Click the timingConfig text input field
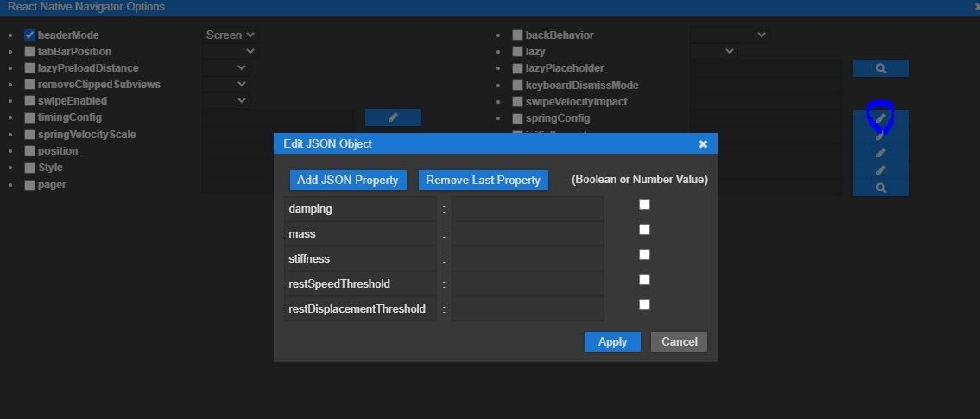The height and width of the screenshot is (419, 980). coord(280,117)
